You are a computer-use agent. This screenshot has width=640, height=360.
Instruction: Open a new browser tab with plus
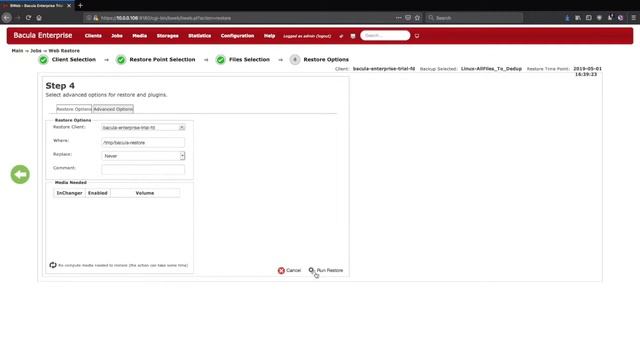pyautogui.click(x=80, y=6)
